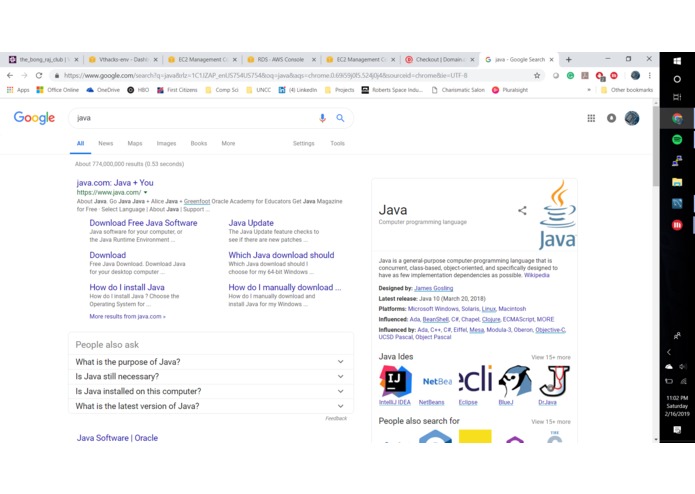Click the browser address bar

(293, 75)
